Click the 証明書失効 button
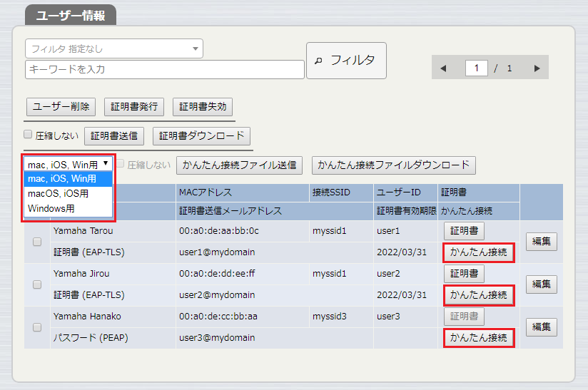 click(x=203, y=107)
